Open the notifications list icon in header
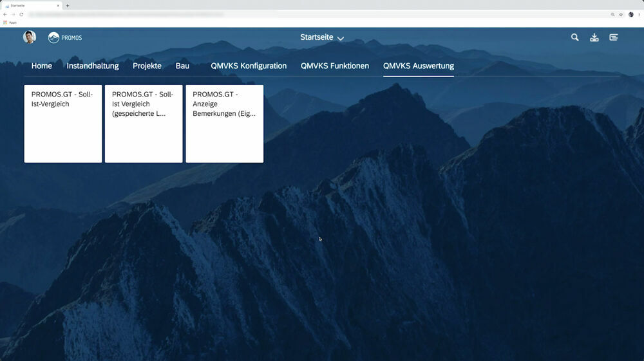The height and width of the screenshot is (361, 644). [x=613, y=37]
